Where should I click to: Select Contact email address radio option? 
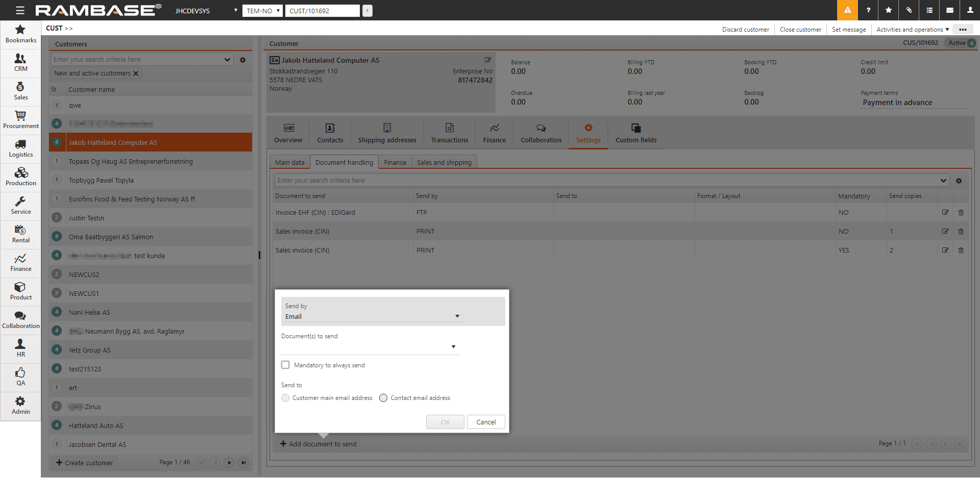click(383, 398)
